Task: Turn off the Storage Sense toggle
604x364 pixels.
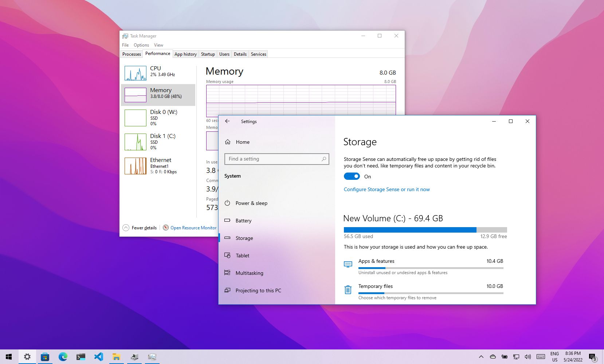Action: point(352,177)
